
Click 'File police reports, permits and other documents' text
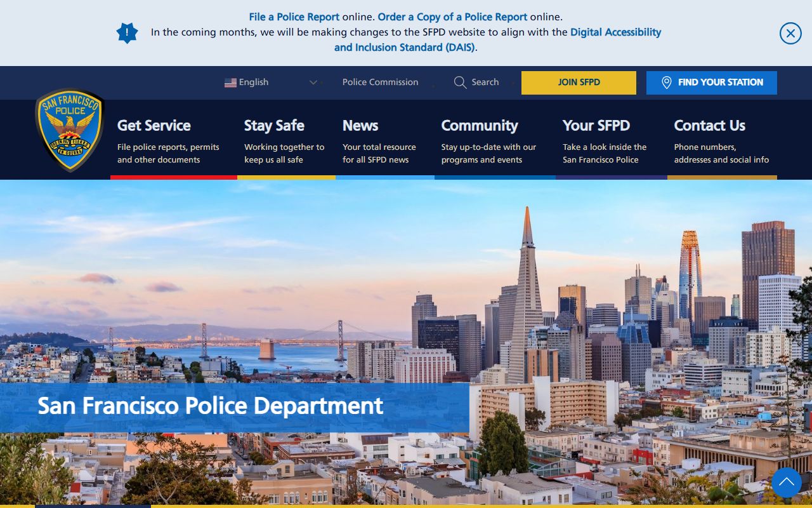(x=168, y=153)
